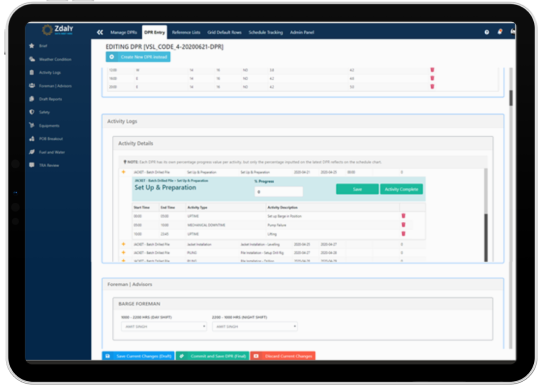
Task: Click the help question mark icon
Action: tap(487, 32)
